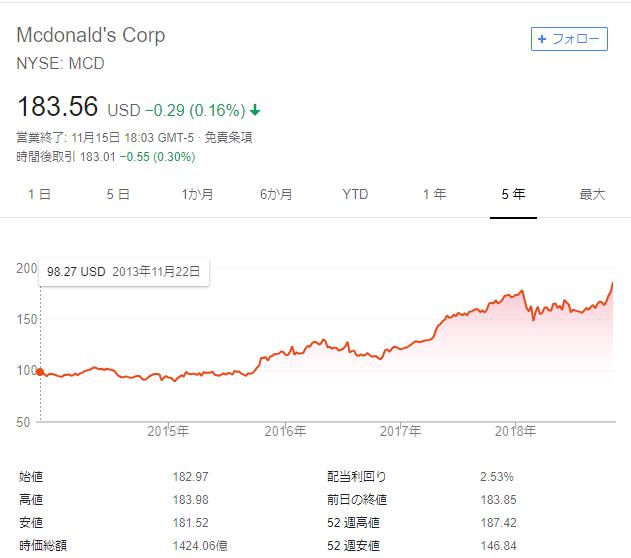The height and width of the screenshot is (558, 631).
Task: Click the フォロー follow button
Action: click(569, 39)
